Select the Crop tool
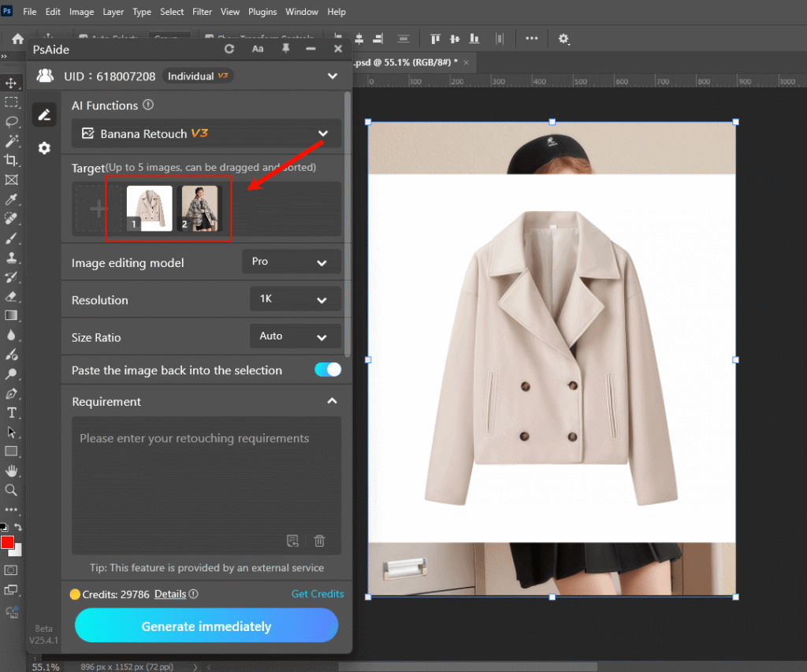807x672 pixels. [x=11, y=160]
